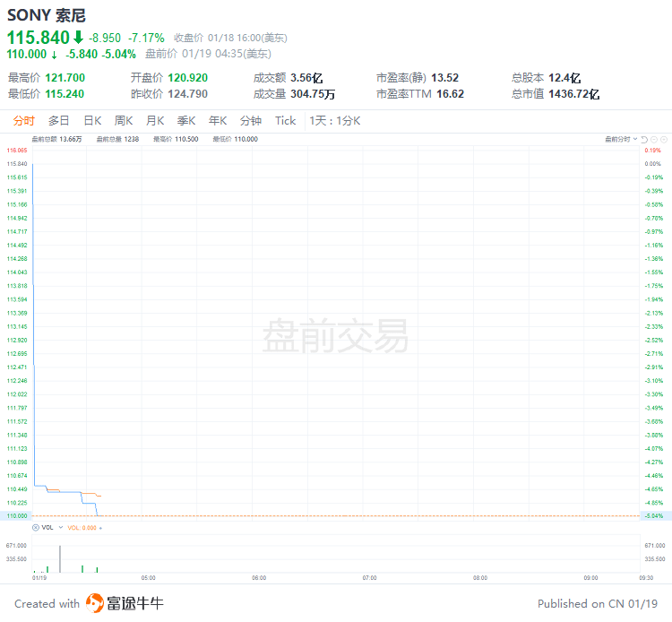The height and width of the screenshot is (622, 672).
Task: Click the 成交量 value 304.75万
Action: coord(313,94)
